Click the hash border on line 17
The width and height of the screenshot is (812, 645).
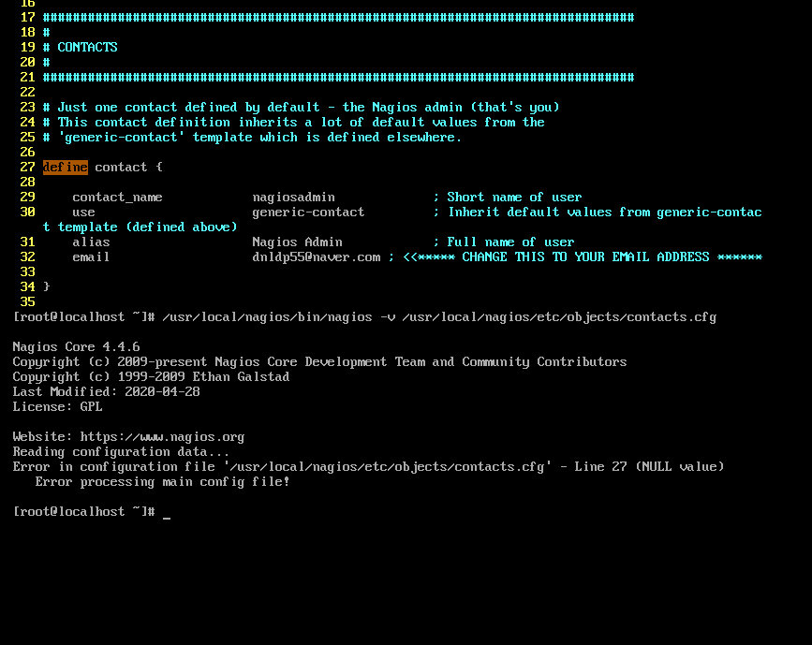[x=339, y=18]
